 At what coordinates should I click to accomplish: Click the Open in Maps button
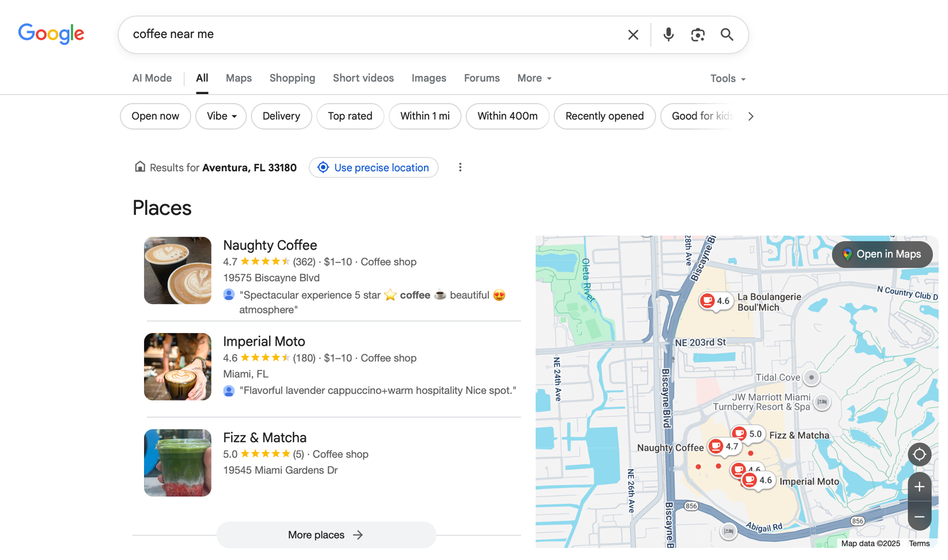pos(882,254)
